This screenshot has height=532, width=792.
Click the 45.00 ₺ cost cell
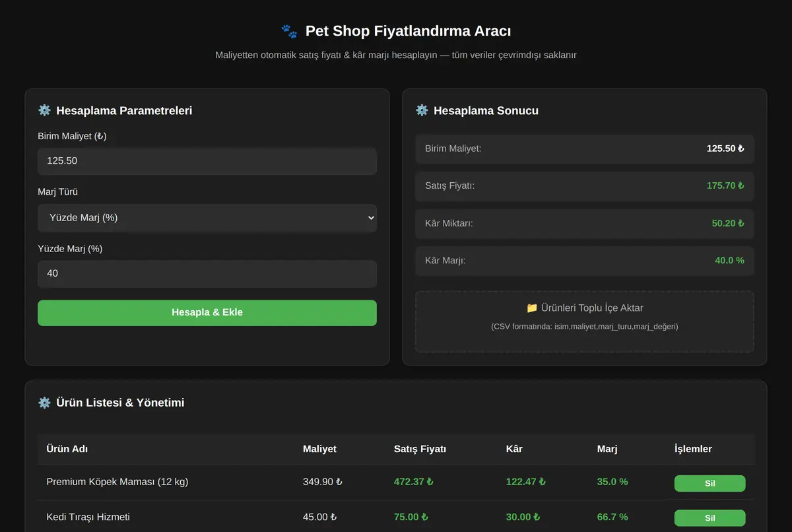pyautogui.click(x=319, y=517)
